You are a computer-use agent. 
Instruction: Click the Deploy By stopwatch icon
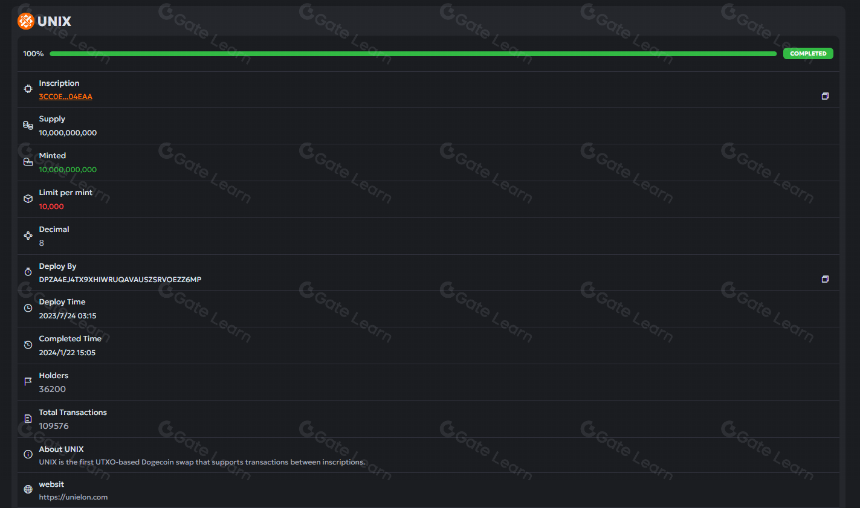click(28, 272)
